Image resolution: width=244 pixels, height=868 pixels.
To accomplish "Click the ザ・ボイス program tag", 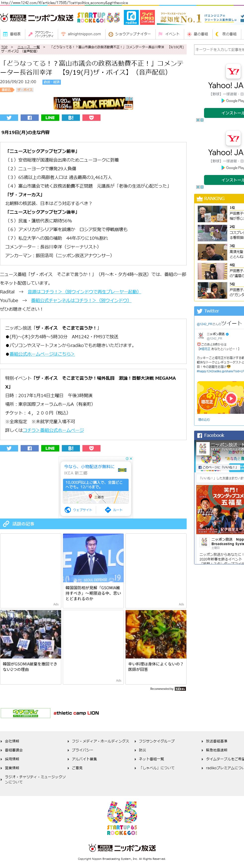I will click(25, 90).
